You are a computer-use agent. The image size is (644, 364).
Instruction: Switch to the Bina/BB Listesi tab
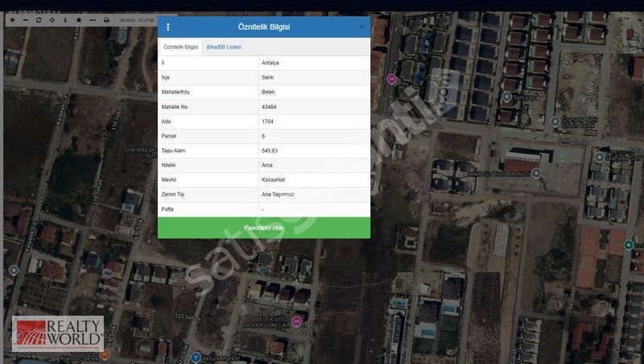(224, 48)
